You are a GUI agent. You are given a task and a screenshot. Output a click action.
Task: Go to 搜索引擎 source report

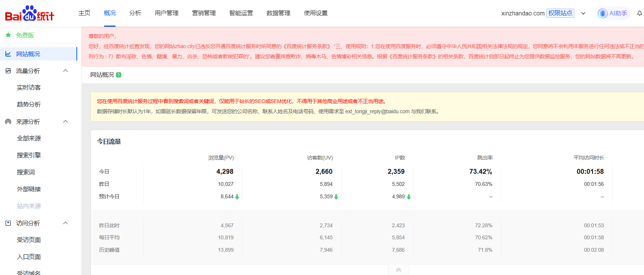click(29, 155)
